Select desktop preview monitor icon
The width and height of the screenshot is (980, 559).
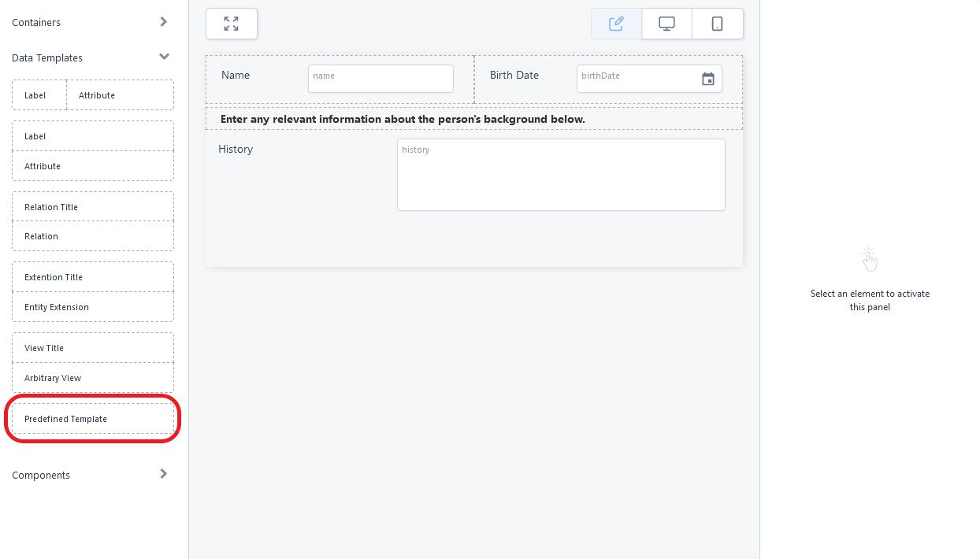(666, 24)
